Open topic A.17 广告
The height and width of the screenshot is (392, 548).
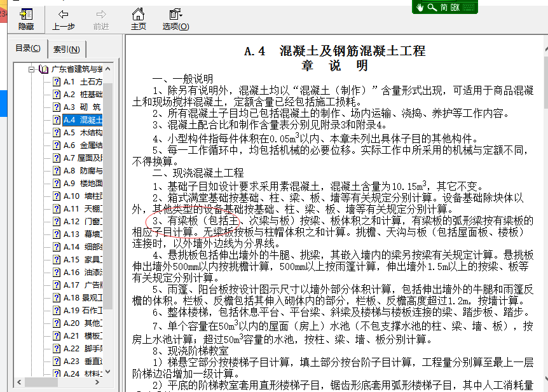click(83, 285)
